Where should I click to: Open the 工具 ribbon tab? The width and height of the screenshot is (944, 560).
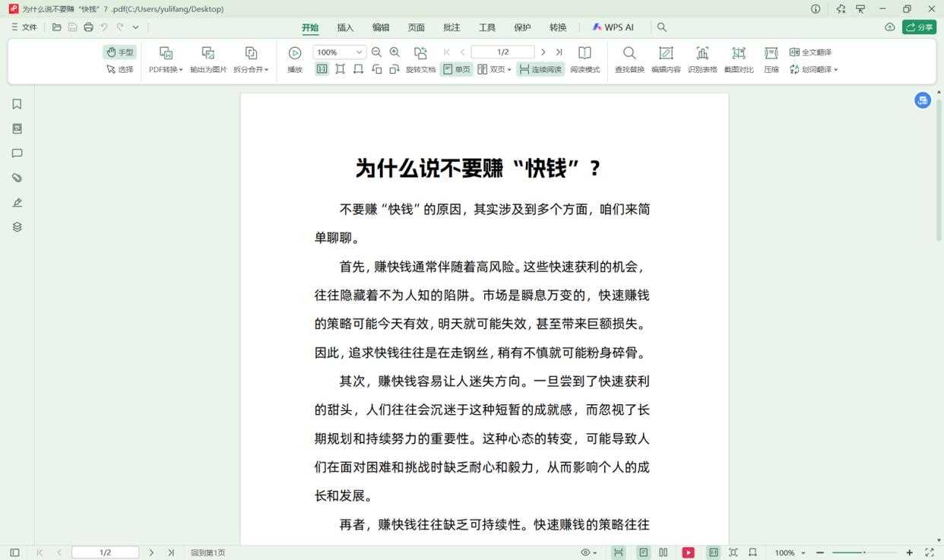click(x=486, y=27)
